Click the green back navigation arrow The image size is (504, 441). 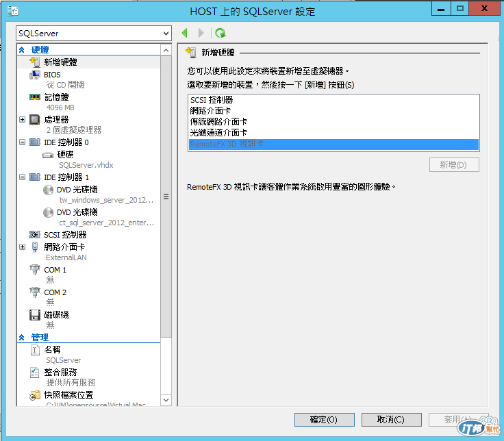(x=184, y=33)
